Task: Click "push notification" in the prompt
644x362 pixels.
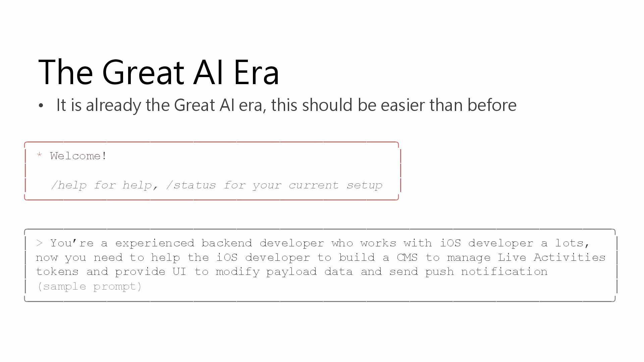Action: pos(486,272)
